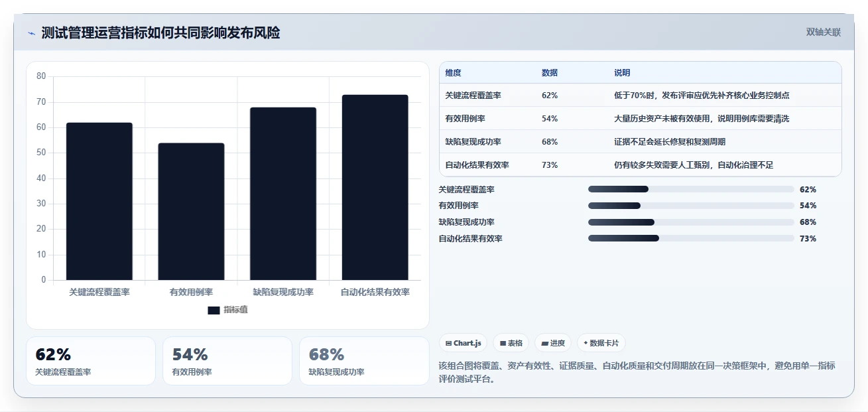868x412 pixels.
Task: Click the 54% progress bar for 有效用例率
Action: (691, 206)
